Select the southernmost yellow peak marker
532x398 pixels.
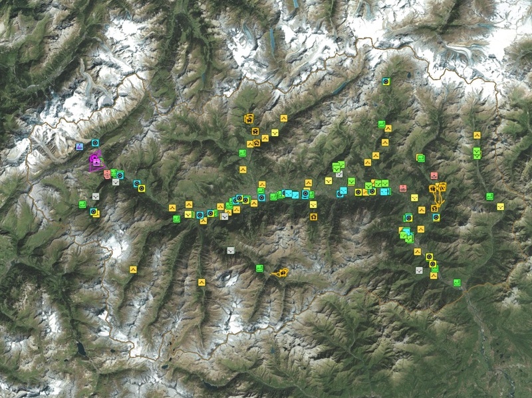(202, 282)
